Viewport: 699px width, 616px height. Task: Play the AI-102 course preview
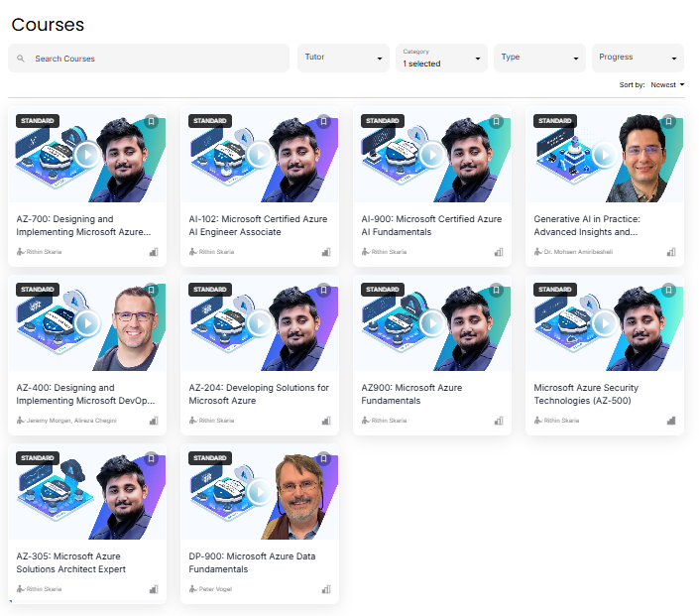tap(260, 155)
